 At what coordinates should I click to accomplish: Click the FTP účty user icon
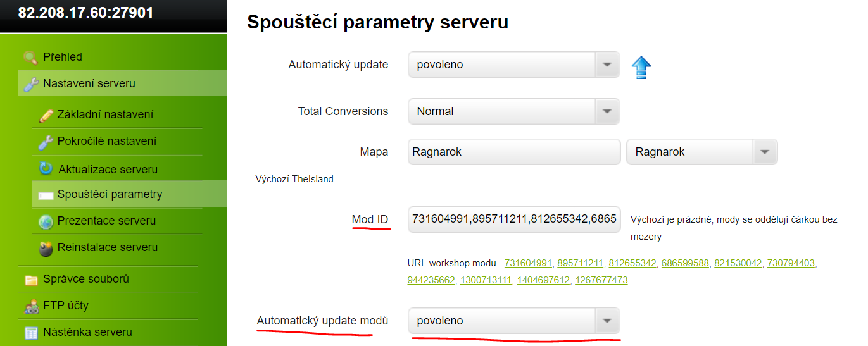[30, 306]
